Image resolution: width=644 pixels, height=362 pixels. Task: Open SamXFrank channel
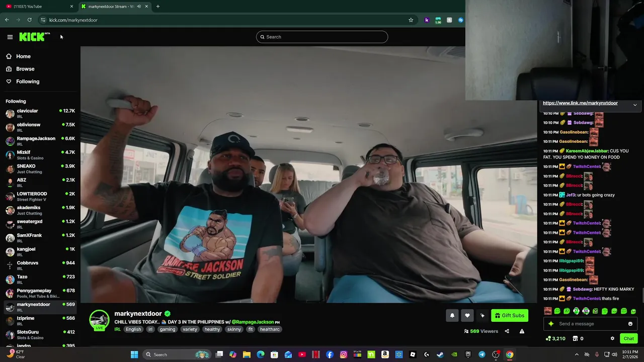point(40,238)
